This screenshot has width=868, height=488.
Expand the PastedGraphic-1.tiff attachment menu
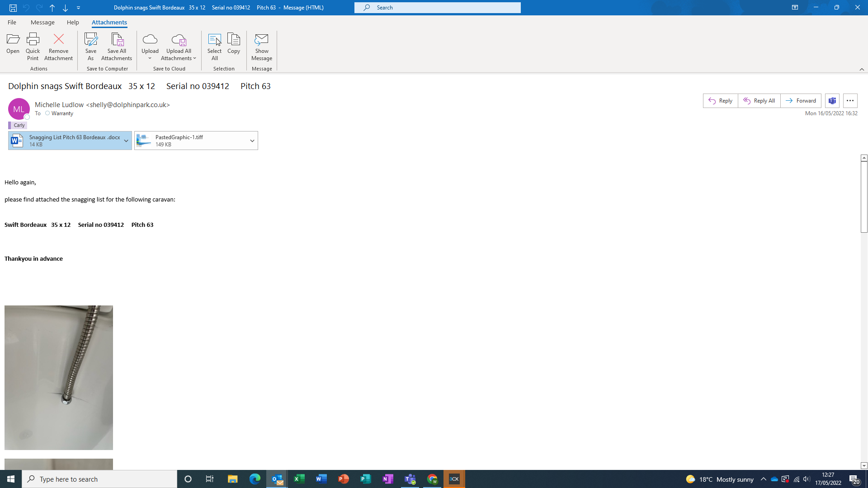(252, 141)
